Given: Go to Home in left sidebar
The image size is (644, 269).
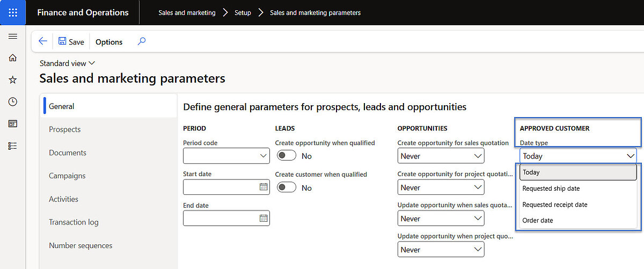Looking at the screenshot, I should 13,58.
